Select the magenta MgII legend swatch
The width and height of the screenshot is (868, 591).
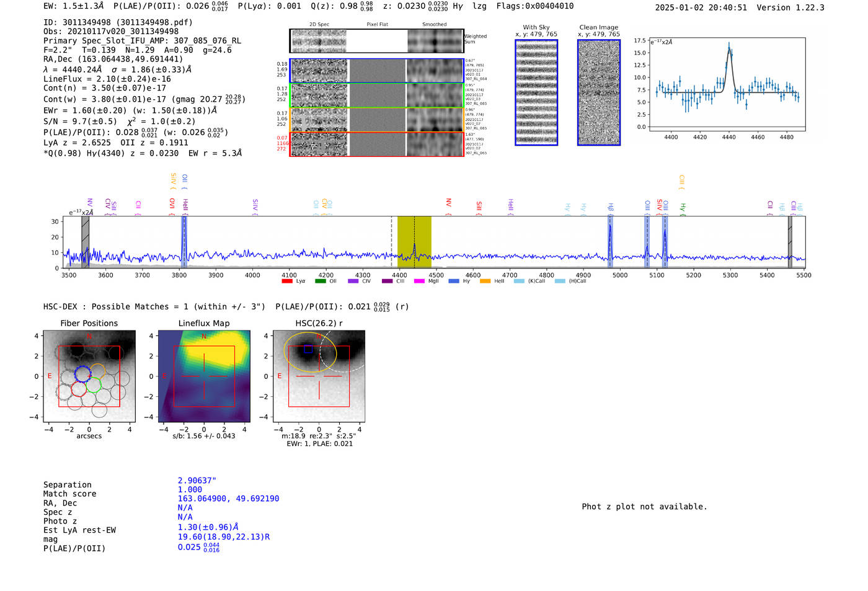tap(419, 281)
